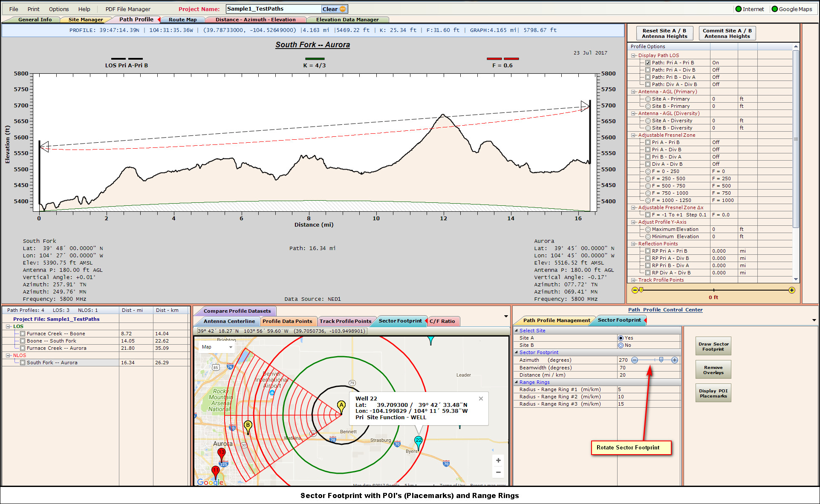Open the PDF File Manager menu

click(128, 9)
